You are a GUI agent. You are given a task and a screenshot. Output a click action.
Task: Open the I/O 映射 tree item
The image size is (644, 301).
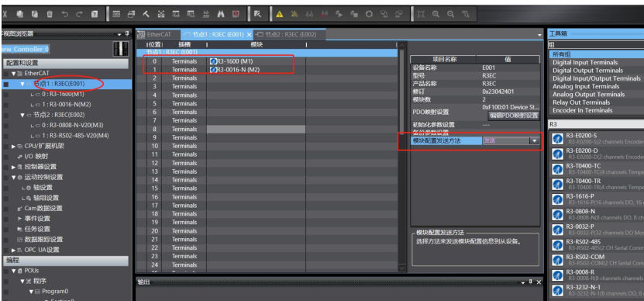tap(36, 157)
